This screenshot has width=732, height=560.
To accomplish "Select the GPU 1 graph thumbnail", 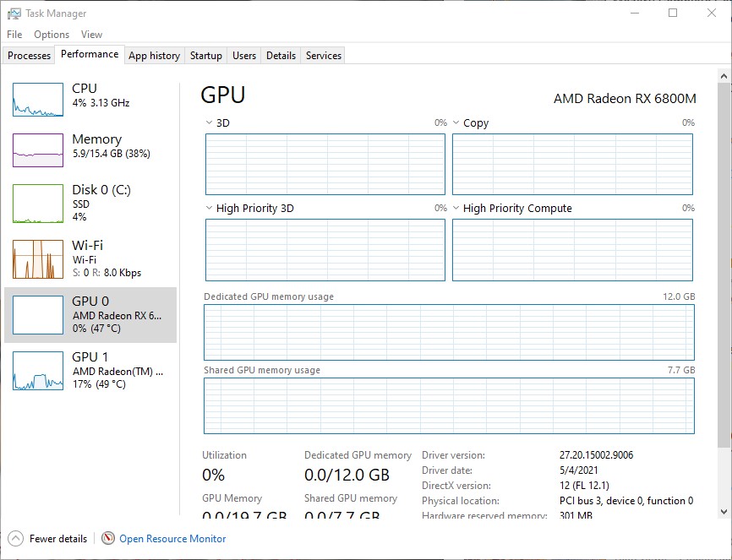I will (38, 371).
